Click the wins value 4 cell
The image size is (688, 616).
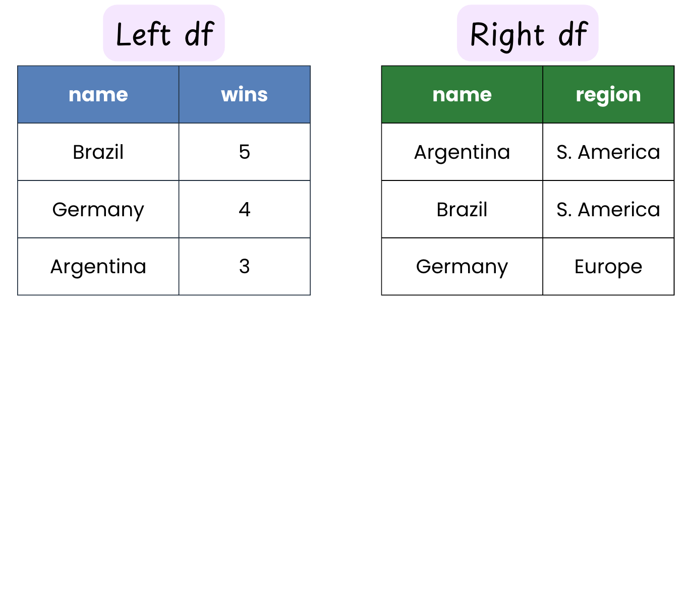point(245,209)
